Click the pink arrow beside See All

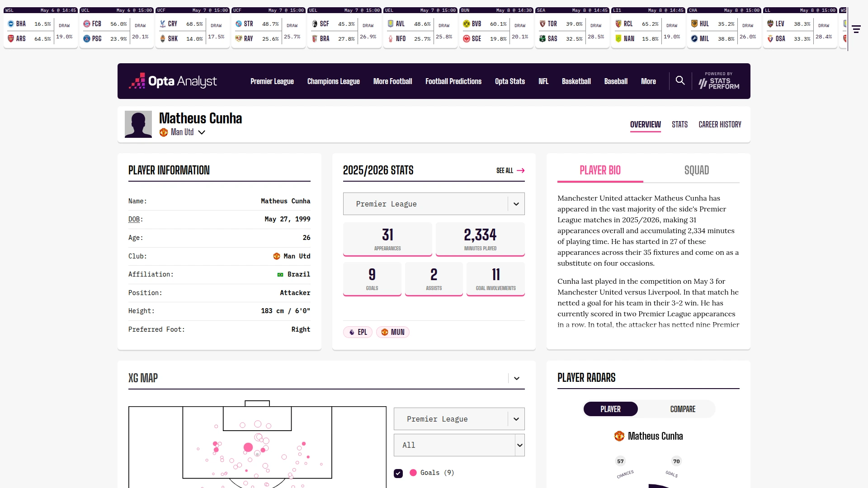tap(521, 170)
